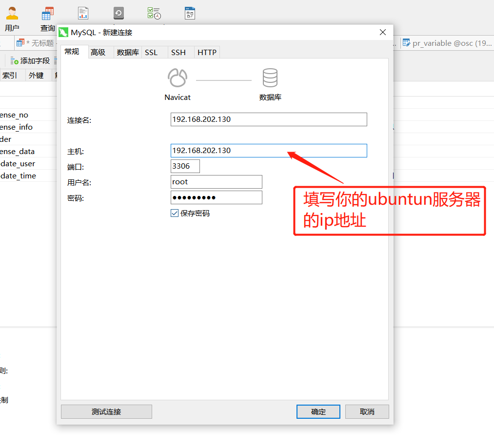
Task: Select the date_time row in background
Action: (28, 176)
